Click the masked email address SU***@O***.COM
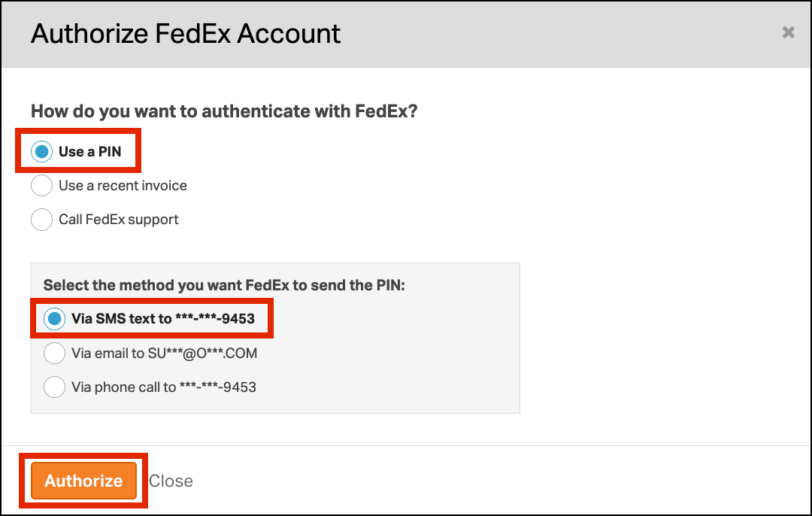The height and width of the screenshot is (516, 812). click(x=202, y=354)
